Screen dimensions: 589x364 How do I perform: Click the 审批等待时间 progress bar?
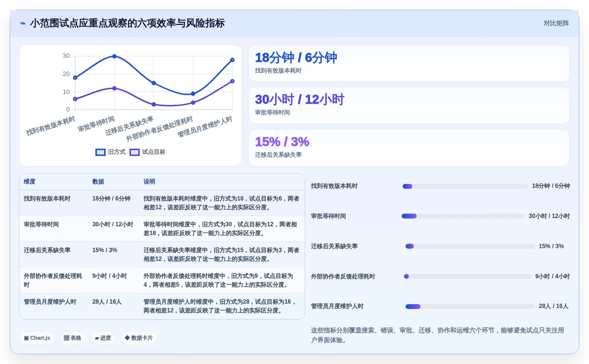coord(463,216)
